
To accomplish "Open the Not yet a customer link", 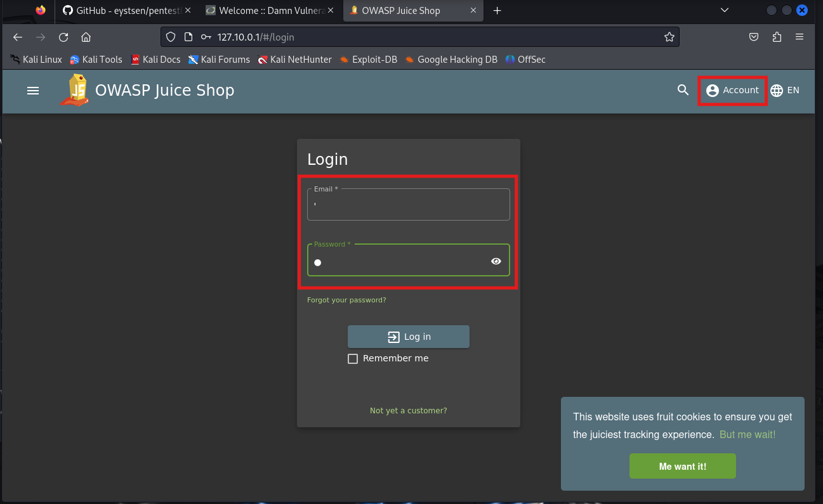I will [409, 411].
